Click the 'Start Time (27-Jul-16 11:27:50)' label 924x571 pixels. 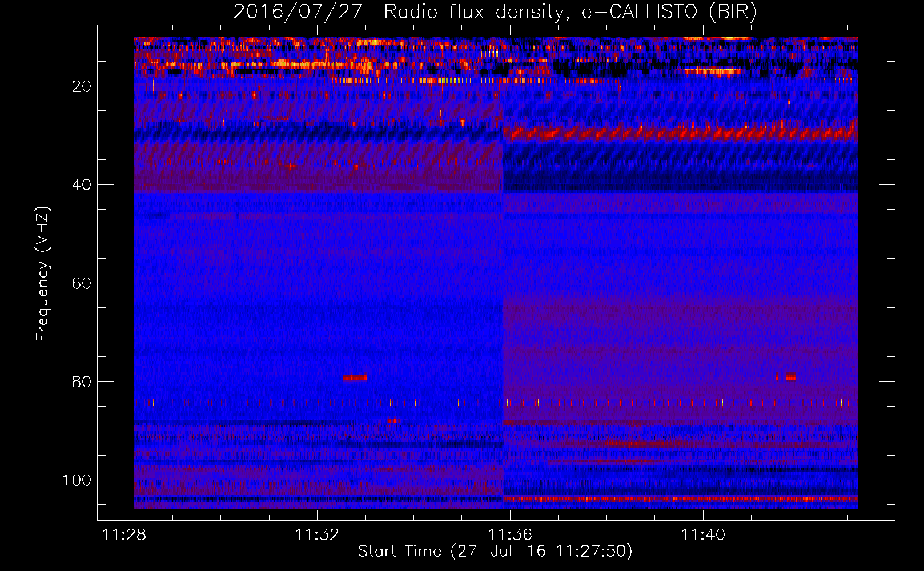click(x=495, y=552)
